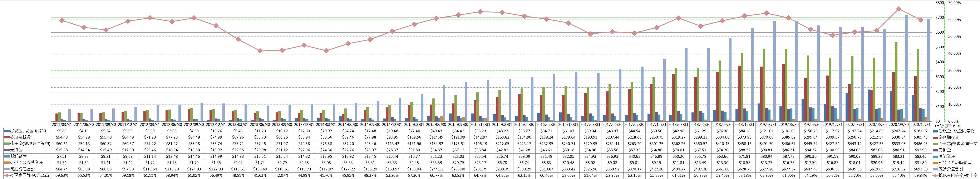The image size is (980, 179).
Task: Click the $400 label on the right axis
Action: pyautogui.click(x=940, y=62)
